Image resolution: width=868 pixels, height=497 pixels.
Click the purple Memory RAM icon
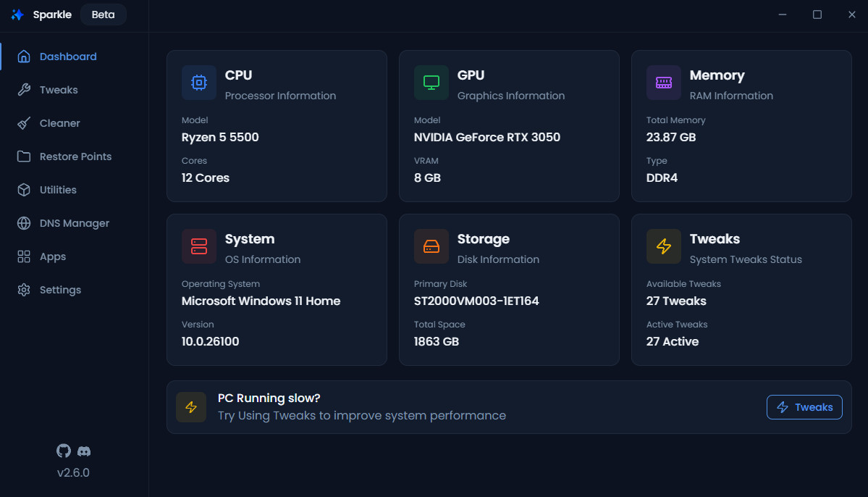point(664,83)
